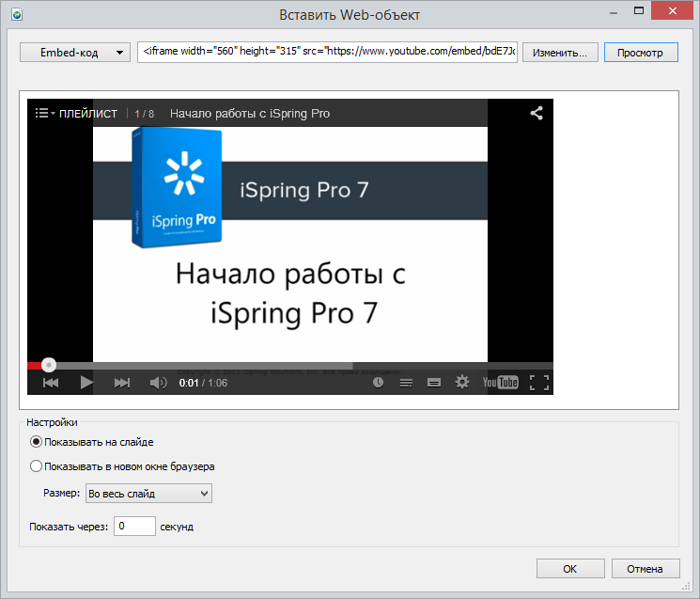
Task: Maximize the Вставить Web-объект dialog
Action: pos(639,10)
